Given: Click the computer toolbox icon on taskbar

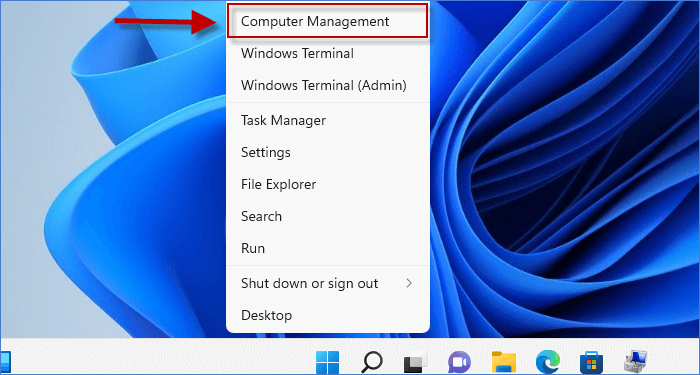Looking at the screenshot, I should 636,362.
